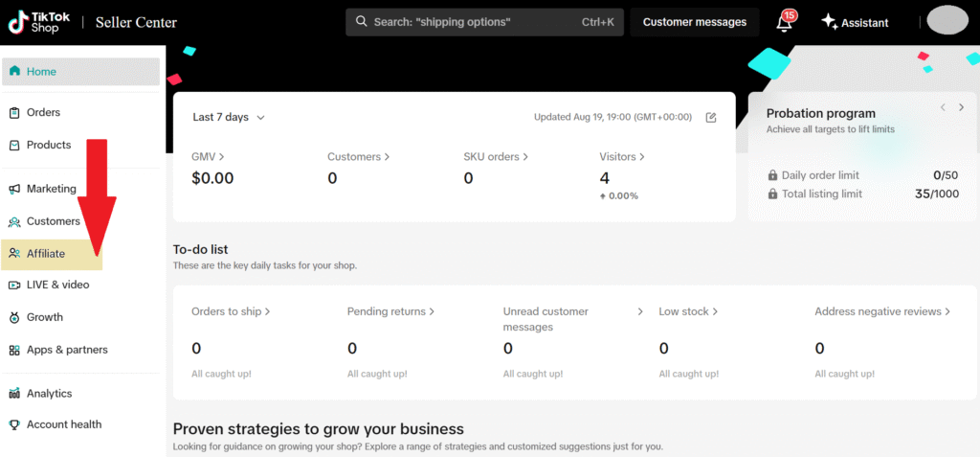Image resolution: width=980 pixels, height=457 pixels.
Task: Open Address negative reviews link
Action: click(x=882, y=311)
